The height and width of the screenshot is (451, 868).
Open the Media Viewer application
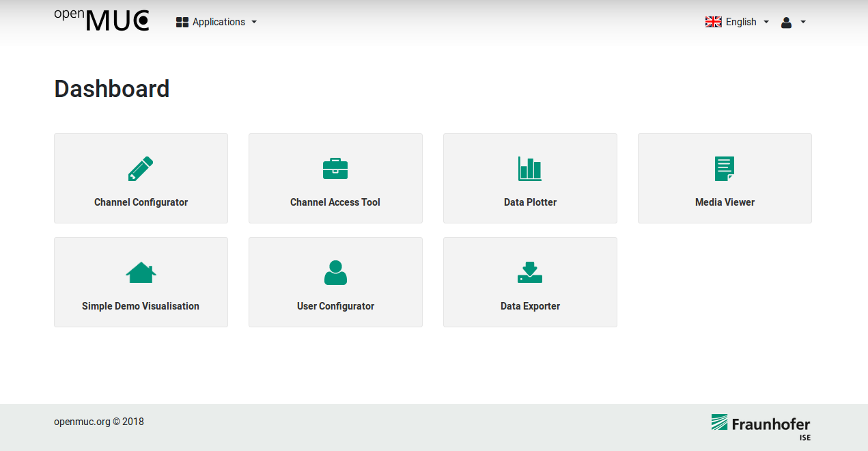tap(724, 178)
